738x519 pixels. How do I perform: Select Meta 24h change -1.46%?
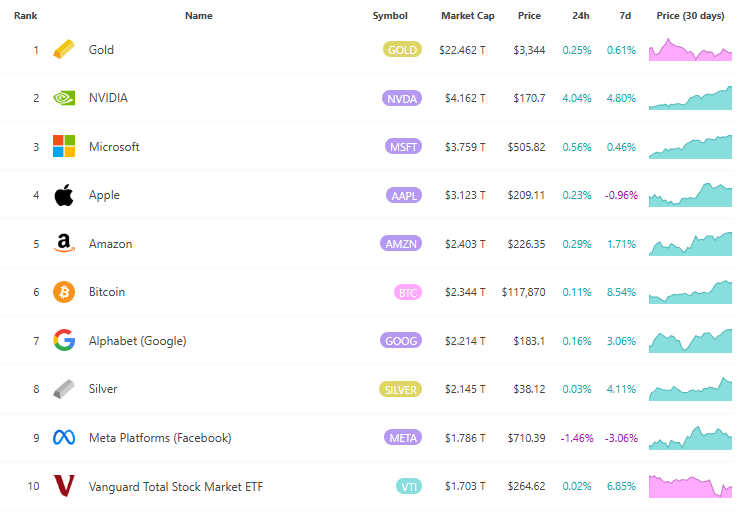(x=577, y=438)
